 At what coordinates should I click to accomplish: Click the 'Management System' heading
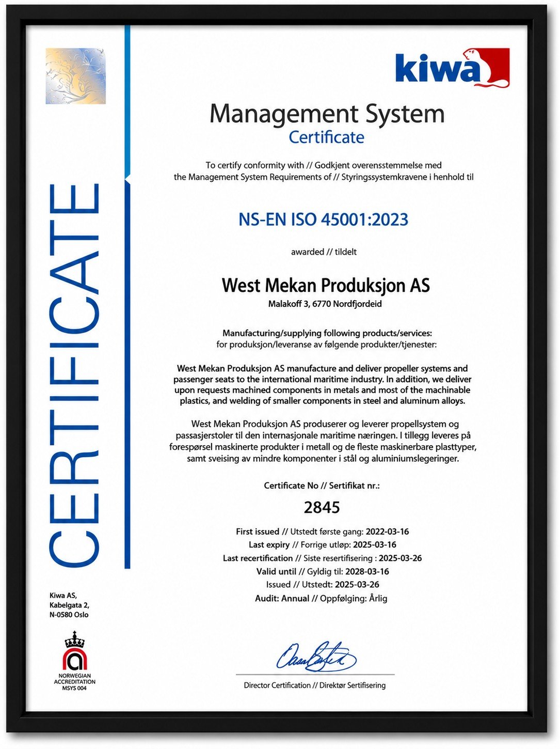pos(327,114)
